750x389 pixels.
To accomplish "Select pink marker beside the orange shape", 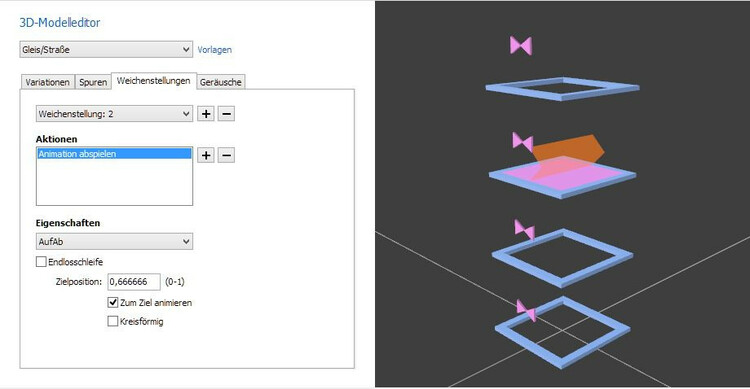I will click(x=523, y=142).
